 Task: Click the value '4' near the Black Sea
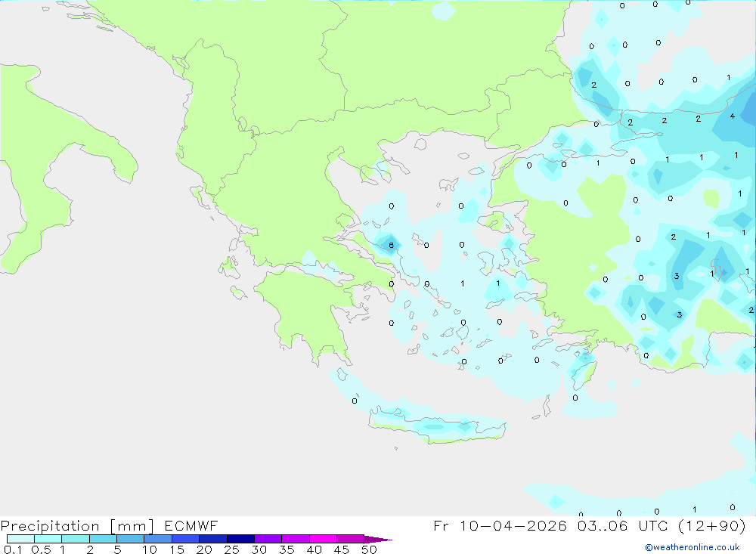pos(733,116)
